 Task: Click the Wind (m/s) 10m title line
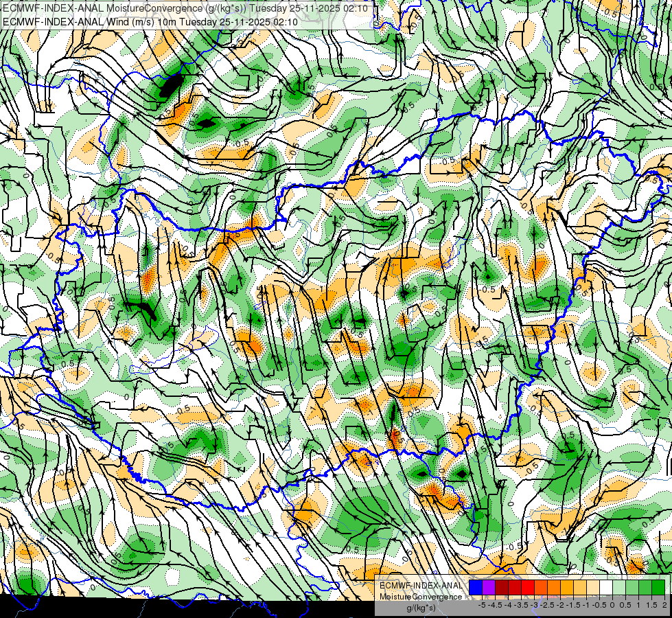150,22
